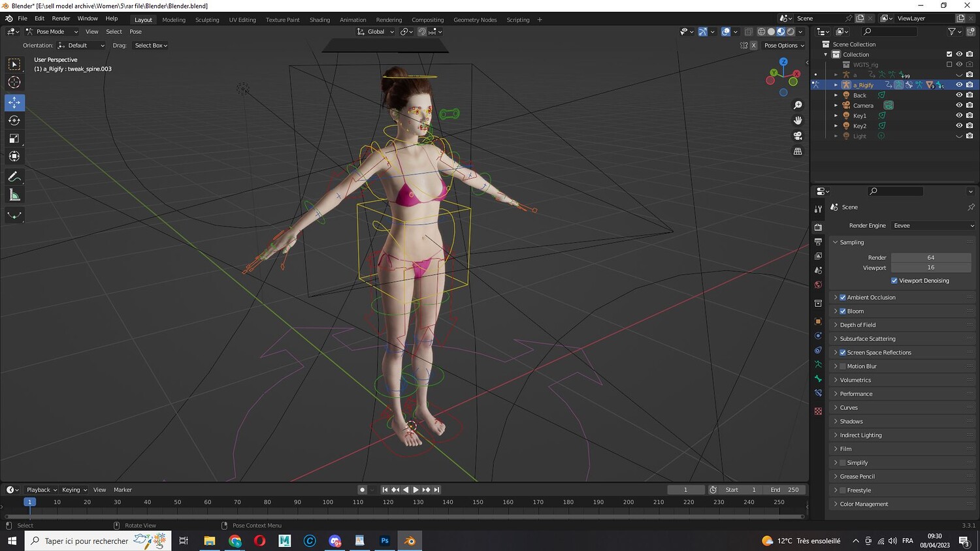Select the Move tool in left toolbar
The width and height of the screenshot is (980, 551).
tap(14, 102)
